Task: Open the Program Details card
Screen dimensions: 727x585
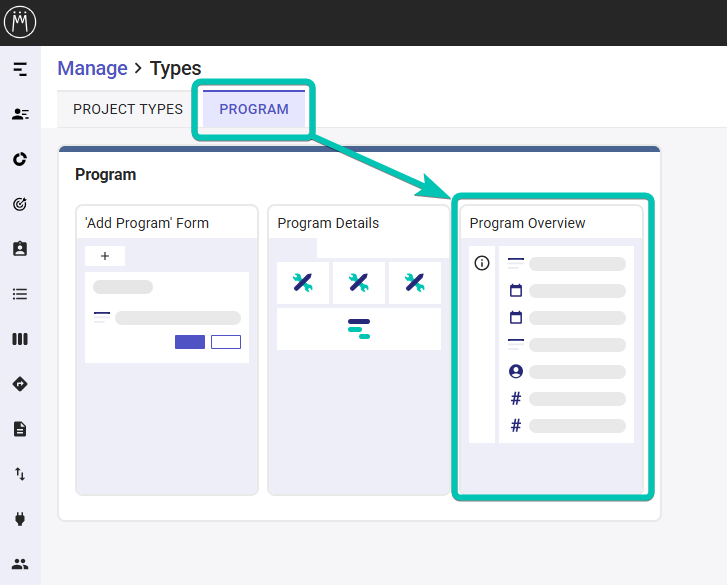Action: point(359,350)
